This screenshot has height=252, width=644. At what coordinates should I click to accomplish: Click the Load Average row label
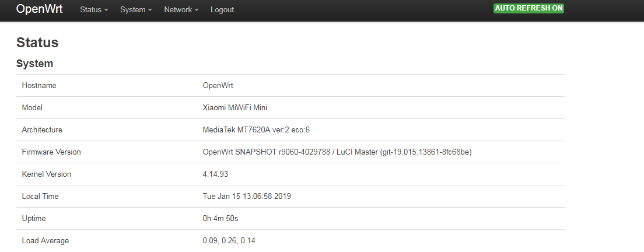45,240
